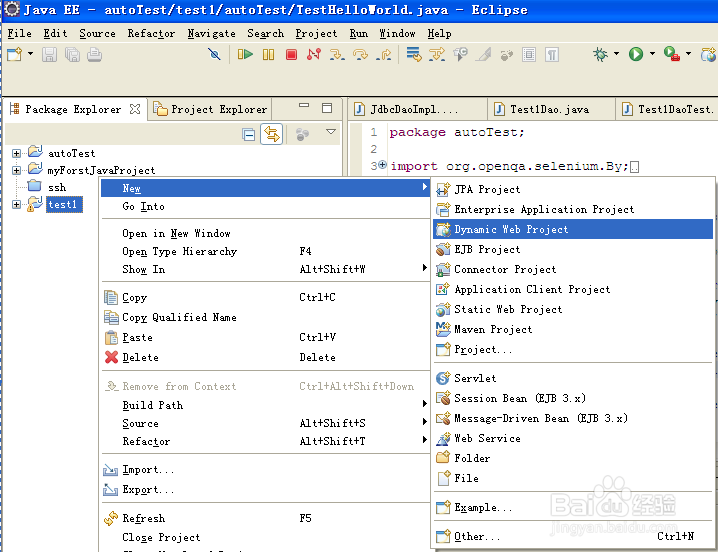Choose EJB Project from submenu
718x552 pixels.
coord(572,249)
